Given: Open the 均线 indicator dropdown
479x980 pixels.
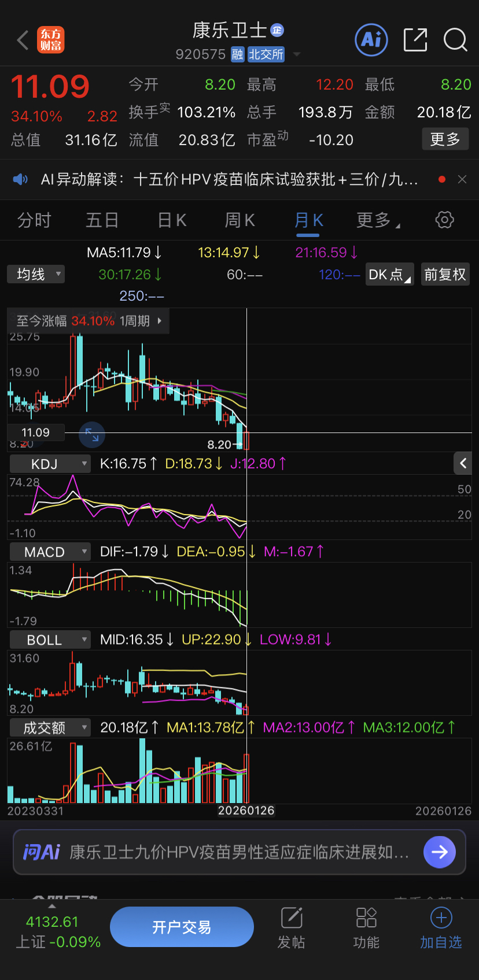Looking at the screenshot, I should coord(36,274).
